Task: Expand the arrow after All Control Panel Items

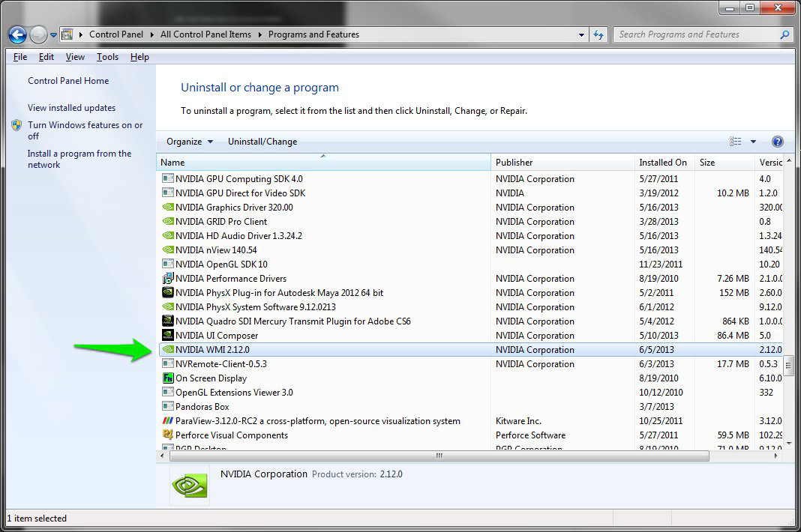Action: 259,34
